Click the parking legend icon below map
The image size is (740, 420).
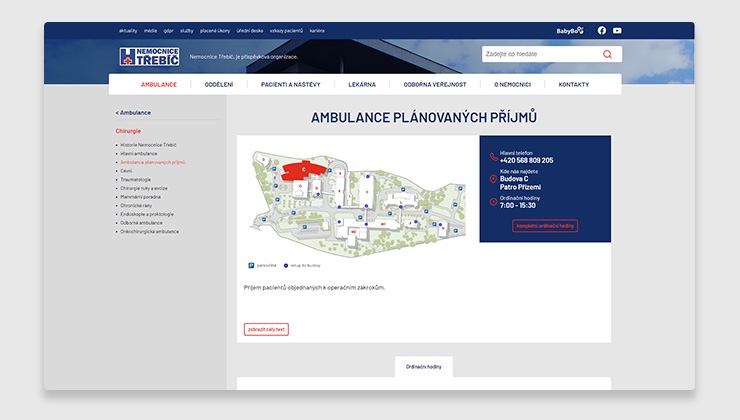[251, 265]
